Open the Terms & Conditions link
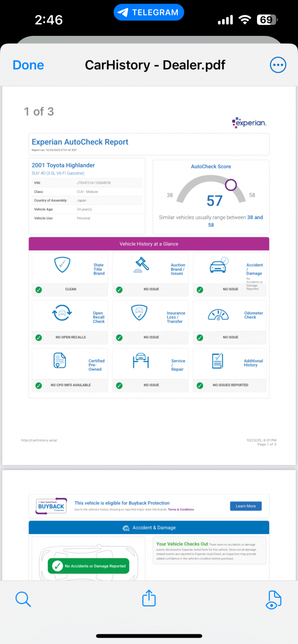 181,510
